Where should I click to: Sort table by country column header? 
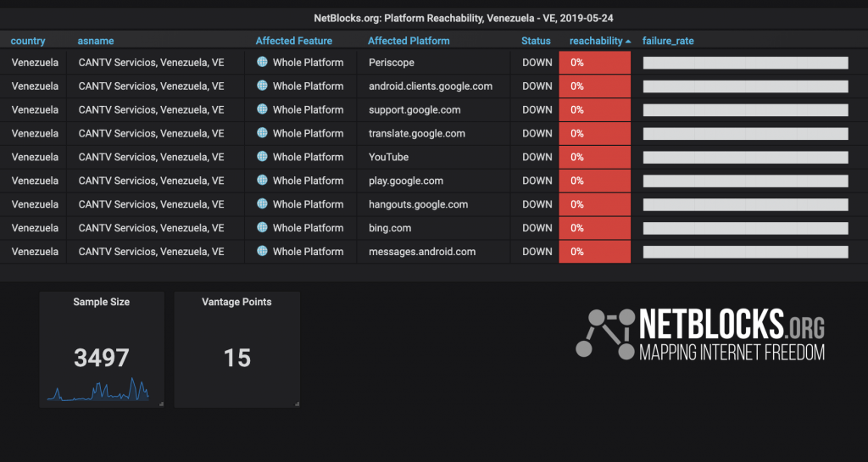(x=28, y=41)
